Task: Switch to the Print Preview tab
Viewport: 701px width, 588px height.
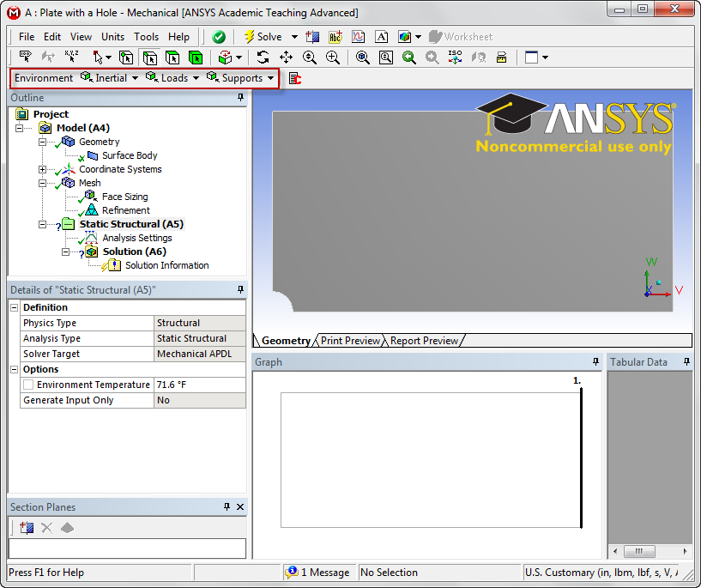Action: (350, 341)
